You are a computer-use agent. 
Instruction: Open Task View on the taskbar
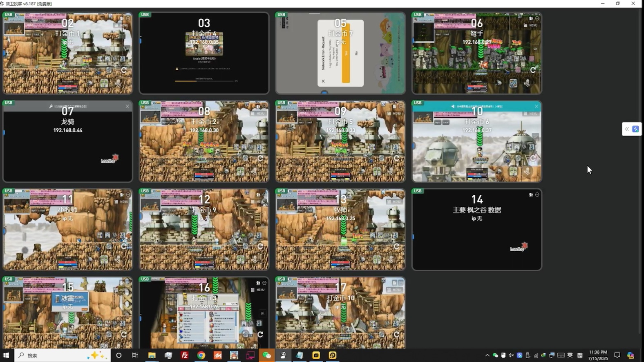point(135,355)
